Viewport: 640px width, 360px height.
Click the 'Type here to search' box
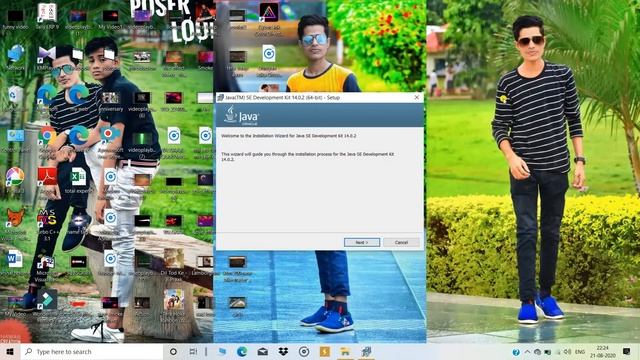pyautogui.click(x=92, y=351)
